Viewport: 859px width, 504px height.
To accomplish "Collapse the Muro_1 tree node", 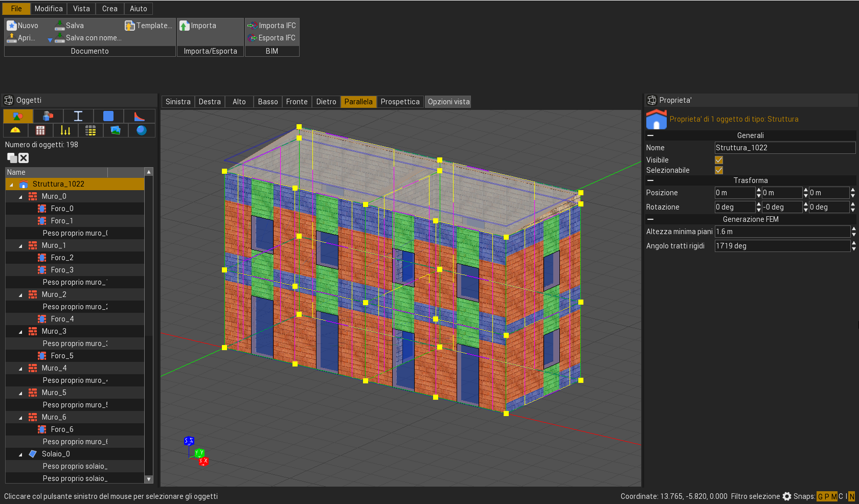I will [x=20, y=246].
